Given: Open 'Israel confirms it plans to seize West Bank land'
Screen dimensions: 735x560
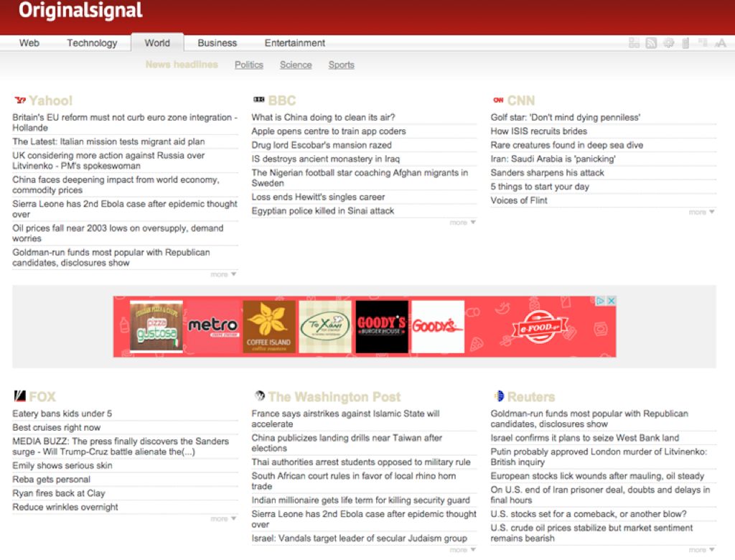Looking at the screenshot, I should [584, 438].
